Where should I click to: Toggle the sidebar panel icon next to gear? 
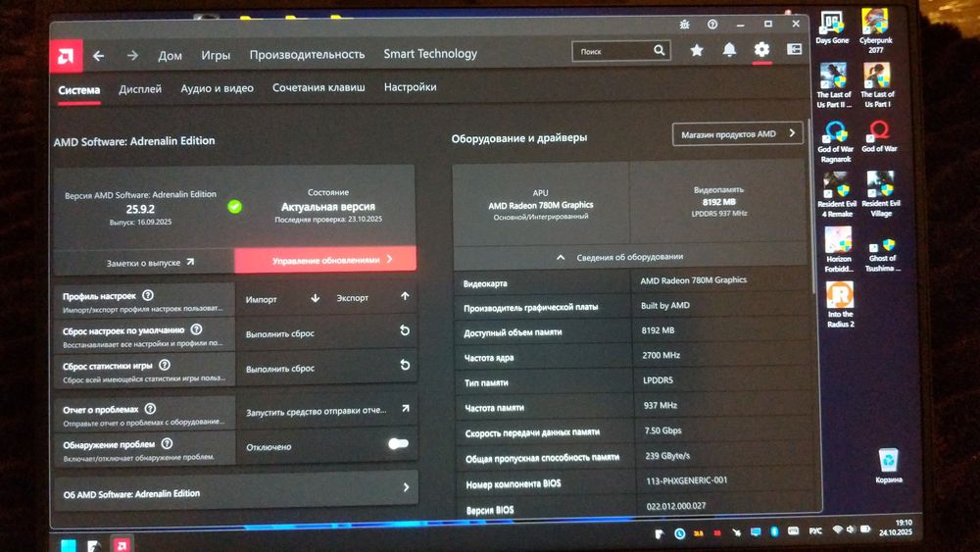pyautogui.click(x=795, y=49)
